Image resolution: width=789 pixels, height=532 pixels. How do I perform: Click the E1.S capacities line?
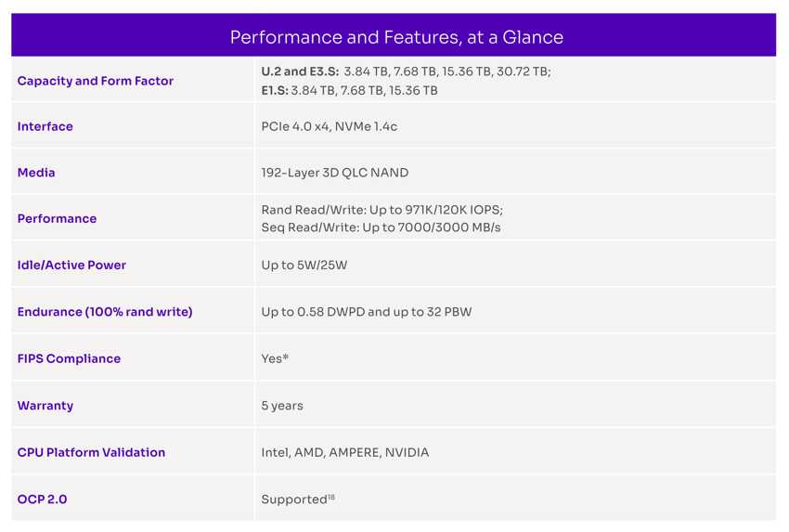(x=349, y=91)
